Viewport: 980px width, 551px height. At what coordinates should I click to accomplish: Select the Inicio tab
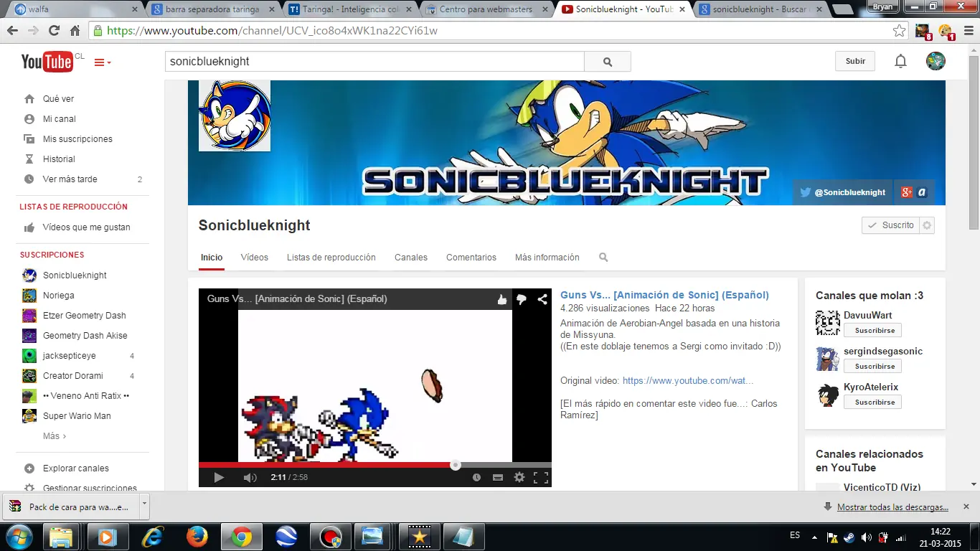(x=212, y=258)
